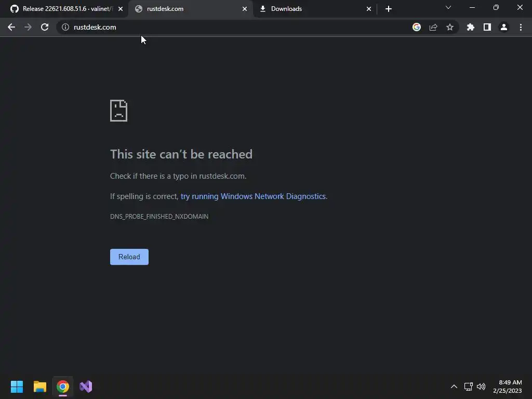532x399 pixels.
Task: Bookmark this tab with the star icon
Action: (x=450, y=27)
